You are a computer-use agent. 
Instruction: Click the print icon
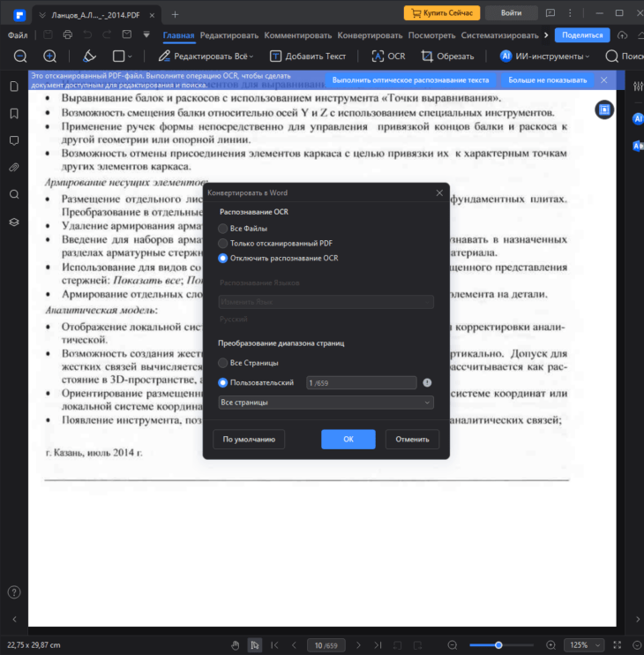click(x=68, y=34)
